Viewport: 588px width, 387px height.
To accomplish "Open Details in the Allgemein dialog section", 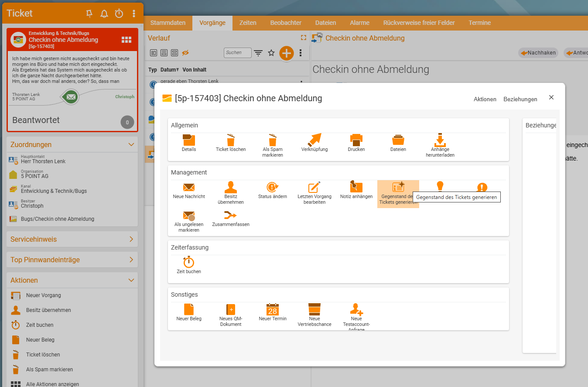I will click(x=189, y=143).
